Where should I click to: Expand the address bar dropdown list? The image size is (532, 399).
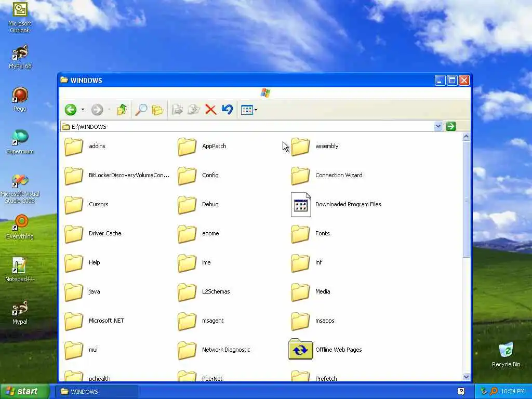[438, 127]
